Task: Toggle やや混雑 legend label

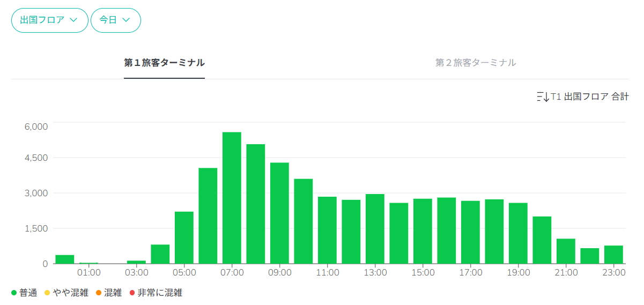Action: click(x=71, y=293)
